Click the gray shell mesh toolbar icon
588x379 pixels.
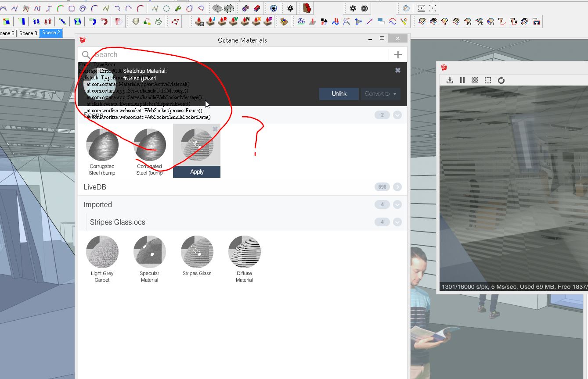pyautogui.click(x=136, y=21)
